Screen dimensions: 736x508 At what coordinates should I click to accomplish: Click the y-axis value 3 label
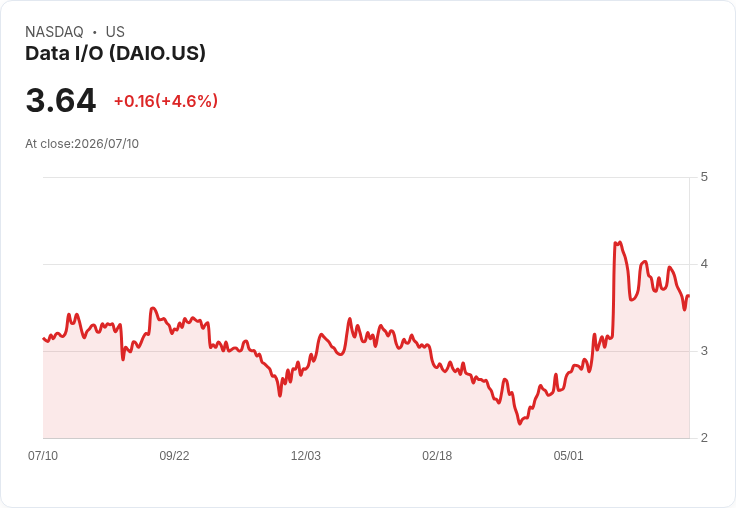click(704, 351)
